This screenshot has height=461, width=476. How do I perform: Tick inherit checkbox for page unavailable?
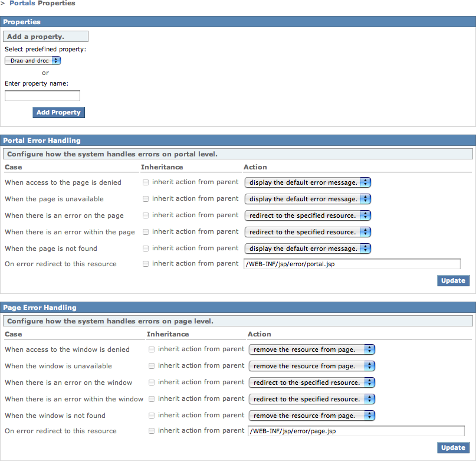pyautogui.click(x=146, y=199)
